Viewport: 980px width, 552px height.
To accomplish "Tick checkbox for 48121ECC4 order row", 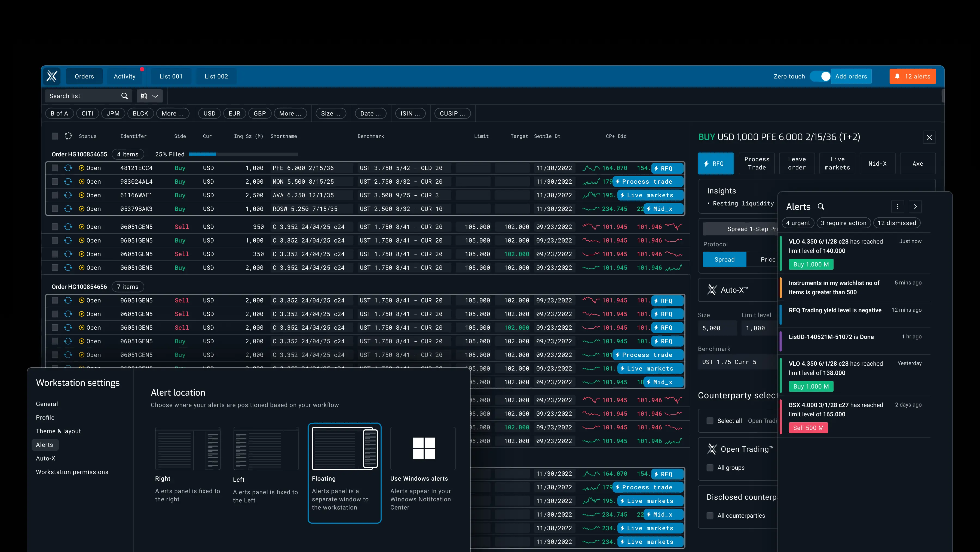I will tap(55, 168).
